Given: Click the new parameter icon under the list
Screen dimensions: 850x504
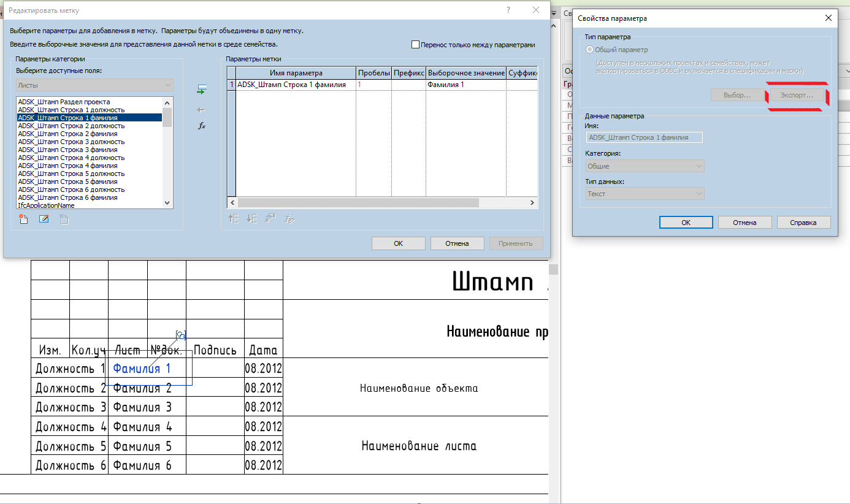Looking at the screenshot, I should click(24, 219).
